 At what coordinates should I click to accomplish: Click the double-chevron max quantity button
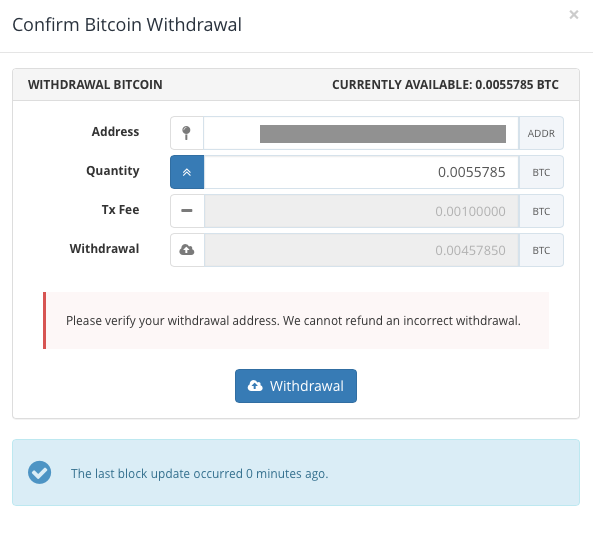pos(187,172)
